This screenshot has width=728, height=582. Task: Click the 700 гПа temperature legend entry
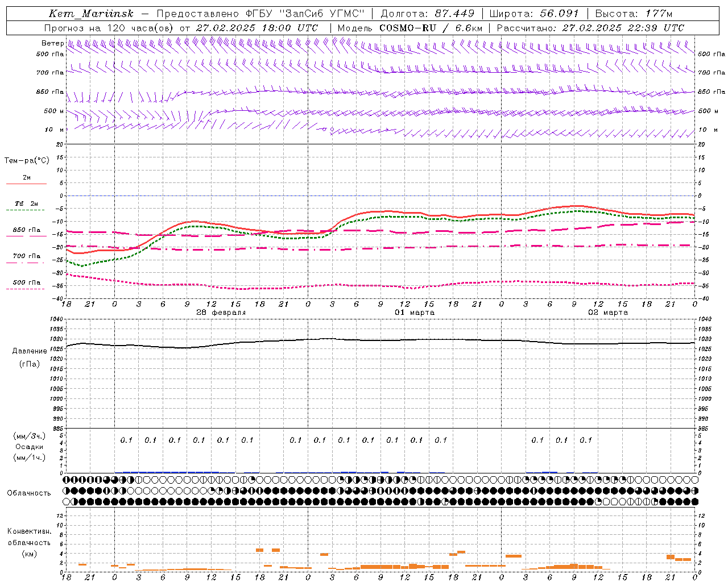[x=27, y=256]
